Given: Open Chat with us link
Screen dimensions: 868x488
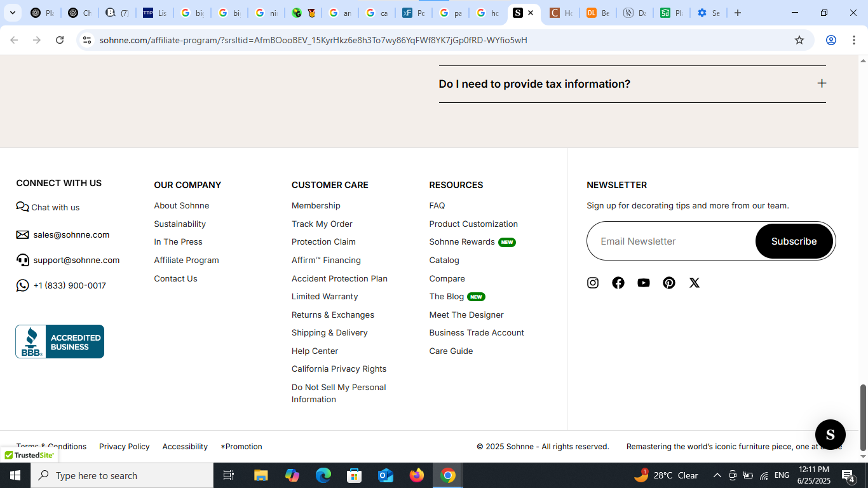Looking at the screenshot, I should coord(48,207).
